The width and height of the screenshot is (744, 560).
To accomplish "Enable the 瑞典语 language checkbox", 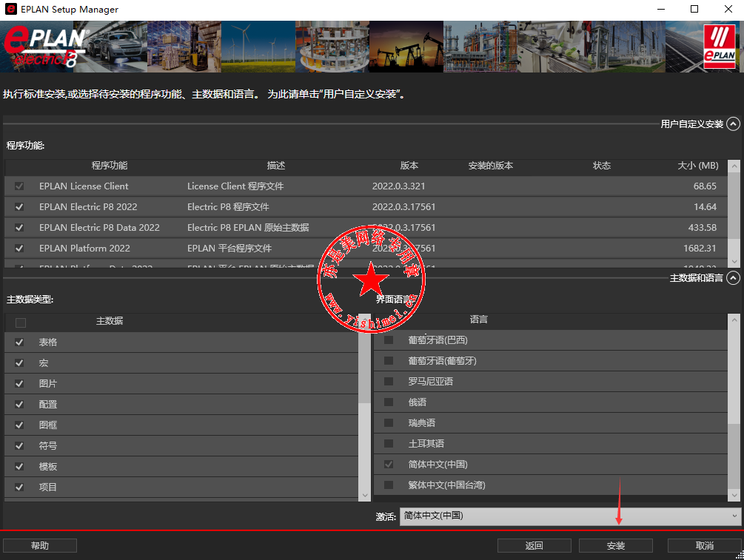I will (x=389, y=423).
